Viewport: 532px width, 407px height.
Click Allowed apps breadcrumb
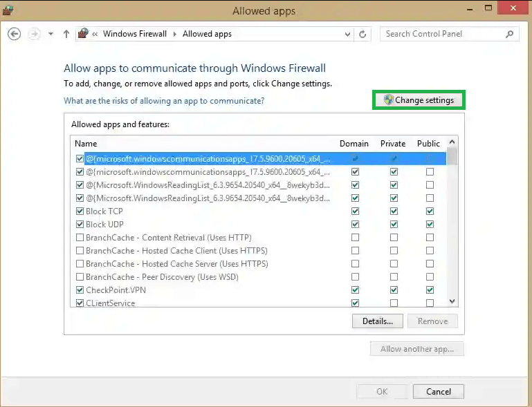click(207, 34)
